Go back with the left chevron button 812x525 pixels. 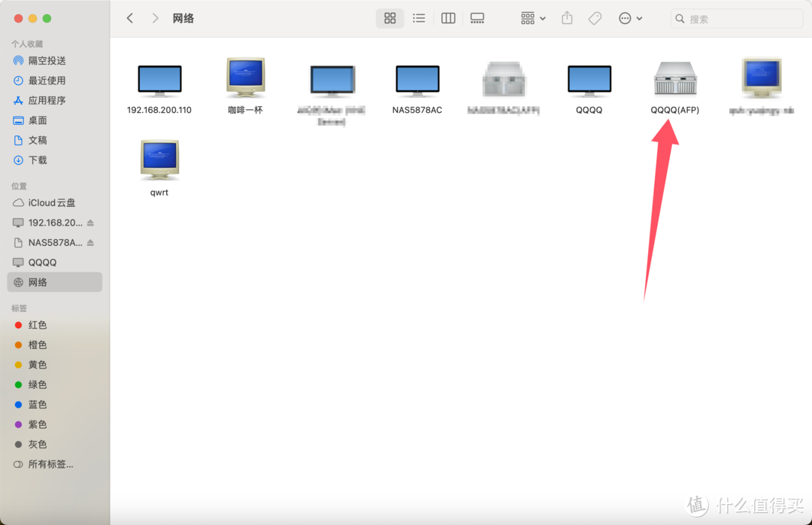point(130,19)
